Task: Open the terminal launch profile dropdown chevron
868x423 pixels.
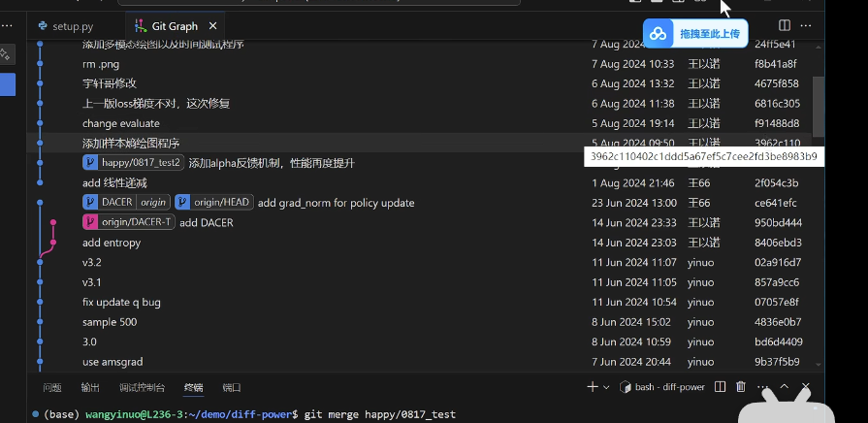Action: [606, 387]
